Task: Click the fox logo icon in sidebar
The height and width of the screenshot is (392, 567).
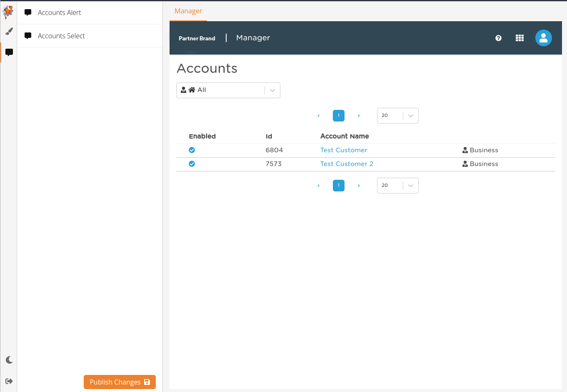Action: click(8, 11)
